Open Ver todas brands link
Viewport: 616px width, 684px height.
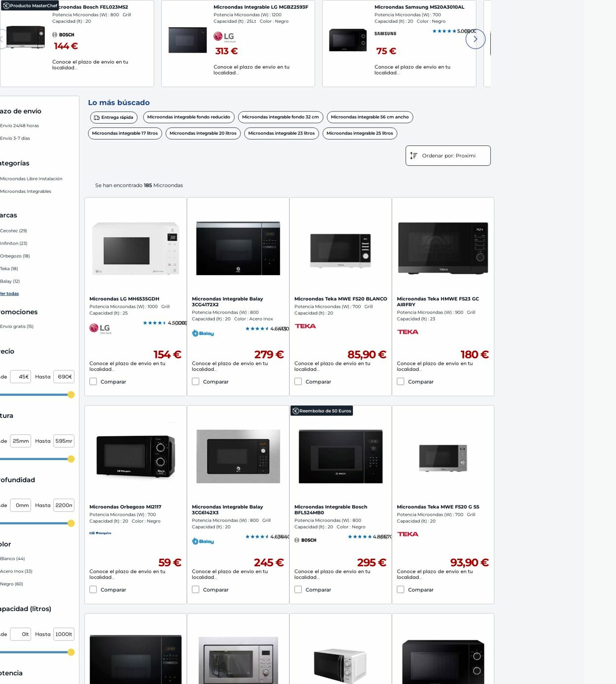click(9, 293)
